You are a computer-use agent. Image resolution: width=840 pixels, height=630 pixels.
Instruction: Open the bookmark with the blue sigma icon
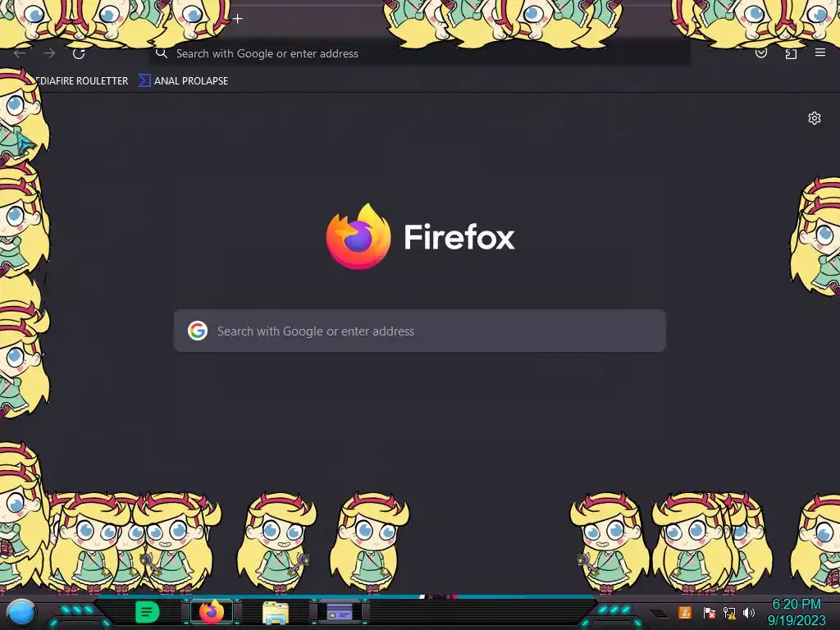click(x=183, y=81)
